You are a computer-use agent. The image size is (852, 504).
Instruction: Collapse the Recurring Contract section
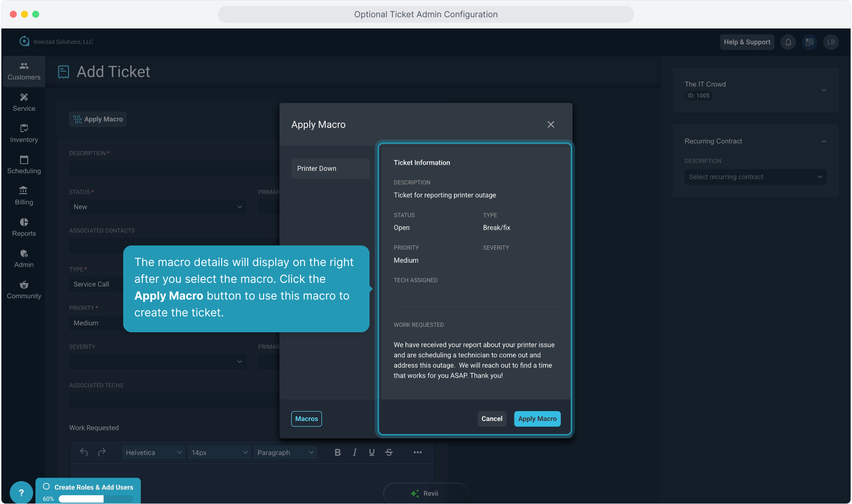(824, 141)
